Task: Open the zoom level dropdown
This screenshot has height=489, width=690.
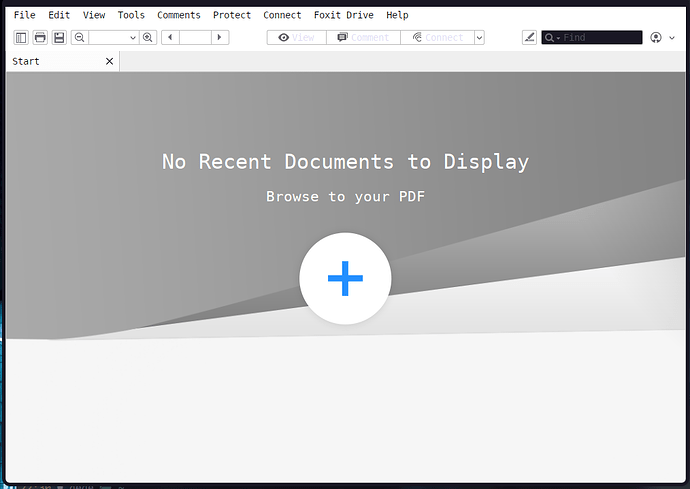Action: [x=132, y=38]
